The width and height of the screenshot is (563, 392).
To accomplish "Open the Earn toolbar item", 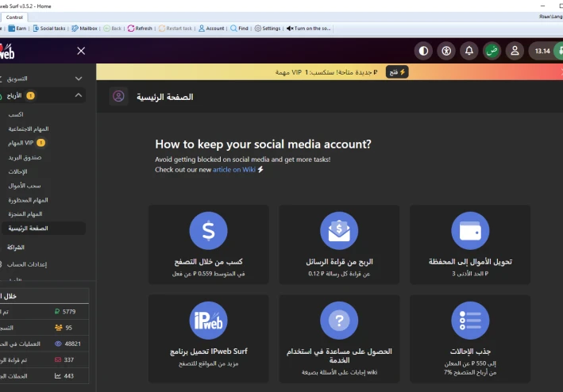I will point(17,29).
